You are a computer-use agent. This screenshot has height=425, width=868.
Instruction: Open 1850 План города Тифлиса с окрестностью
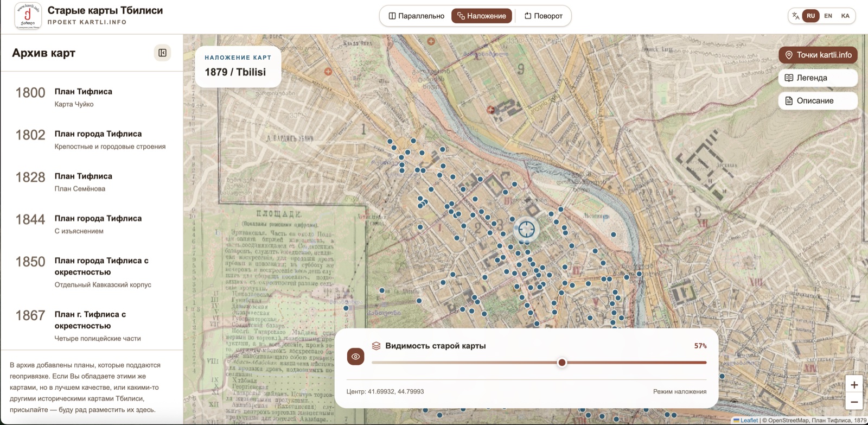point(92,272)
